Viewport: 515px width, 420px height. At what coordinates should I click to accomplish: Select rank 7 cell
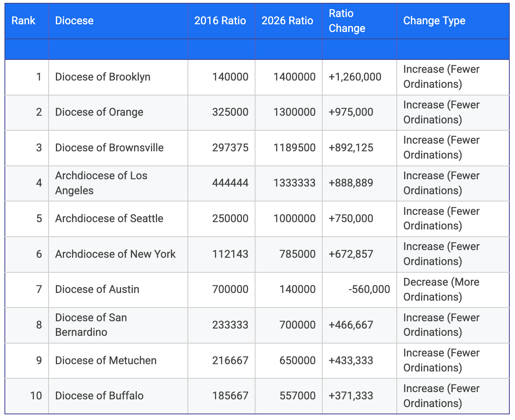click(27, 290)
